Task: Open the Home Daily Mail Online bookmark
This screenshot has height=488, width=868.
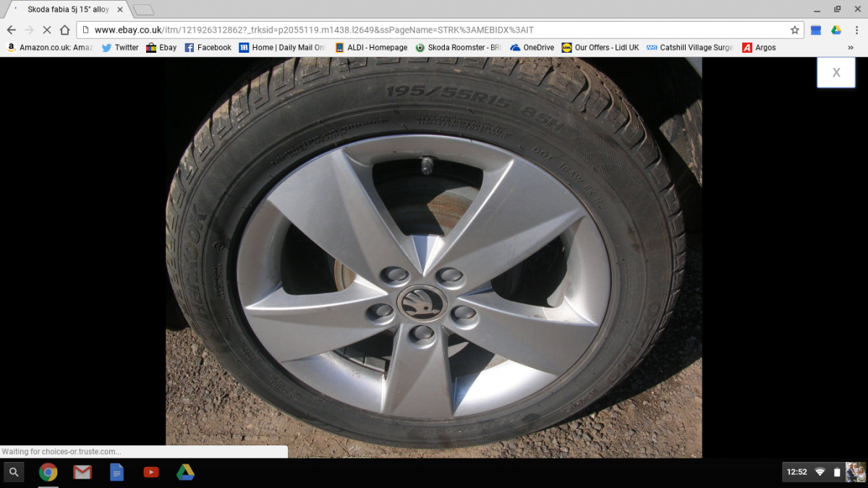Action: [x=283, y=48]
